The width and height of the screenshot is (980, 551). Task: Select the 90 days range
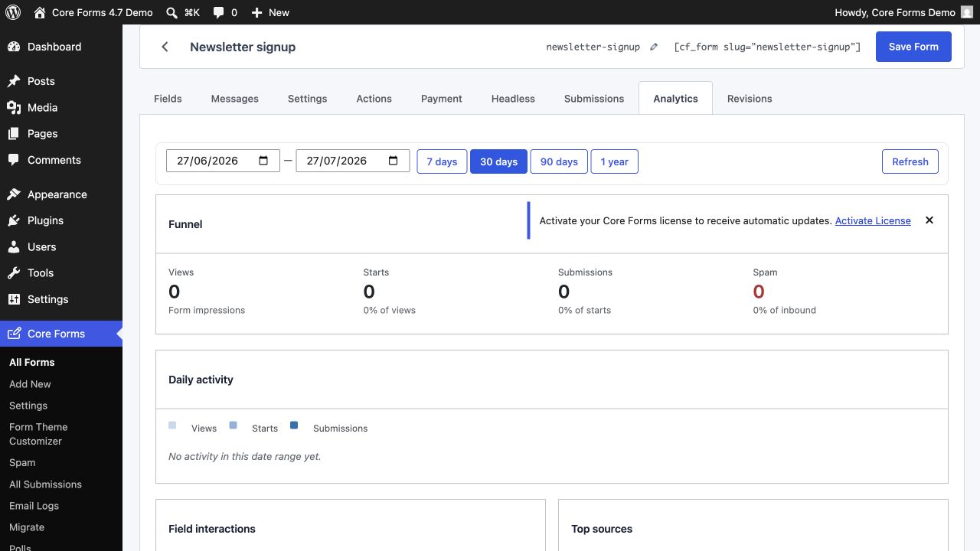tap(559, 161)
